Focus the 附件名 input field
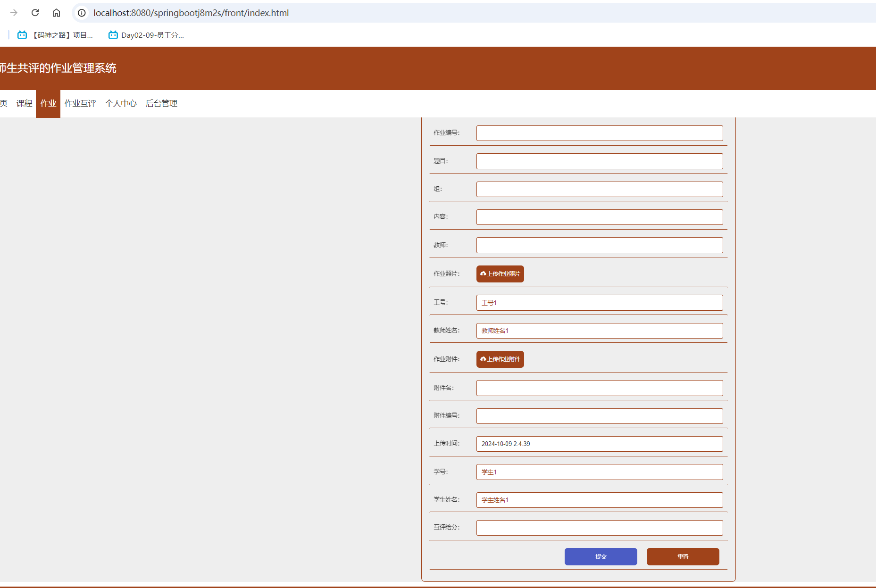Screen dimensions: 876x588 click(x=599, y=388)
